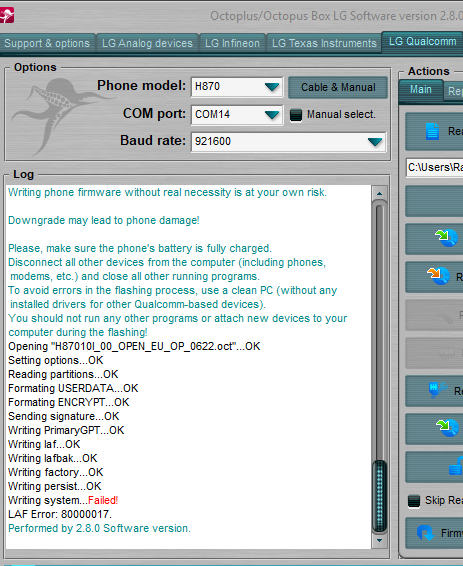Click the orange-arrow disc icon
Viewport: 463px width, 566px height.
point(438,276)
